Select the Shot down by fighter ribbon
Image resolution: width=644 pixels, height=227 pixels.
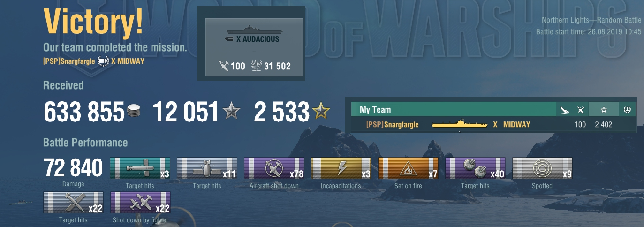click(x=140, y=203)
